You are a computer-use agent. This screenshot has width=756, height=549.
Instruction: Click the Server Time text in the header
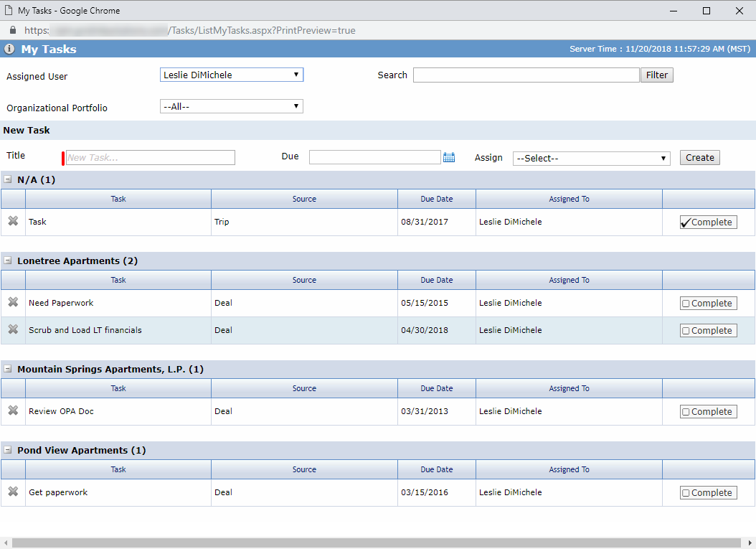(x=660, y=49)
